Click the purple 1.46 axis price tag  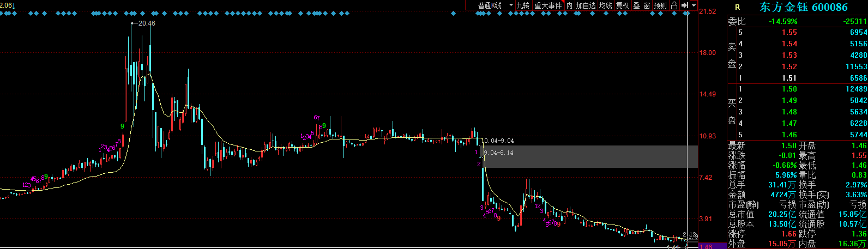tap(713, 246)
